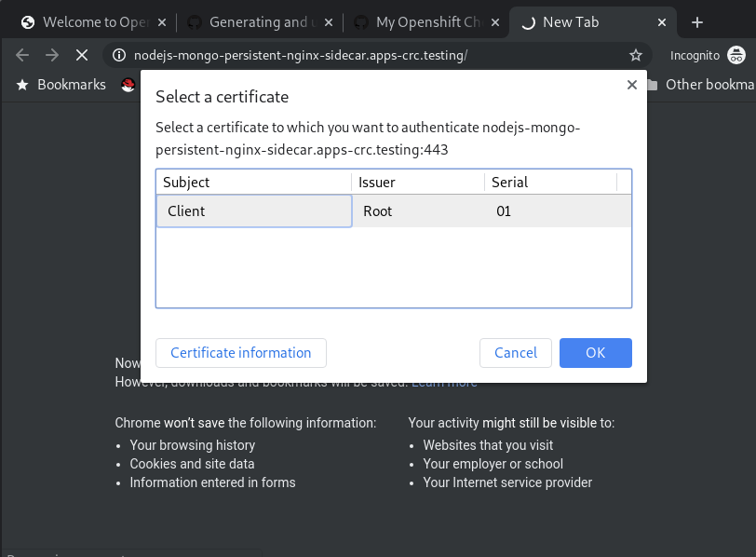The image size is (756, 557).
Task: Close the New Tab tab
Action: [x=662, y=22]
